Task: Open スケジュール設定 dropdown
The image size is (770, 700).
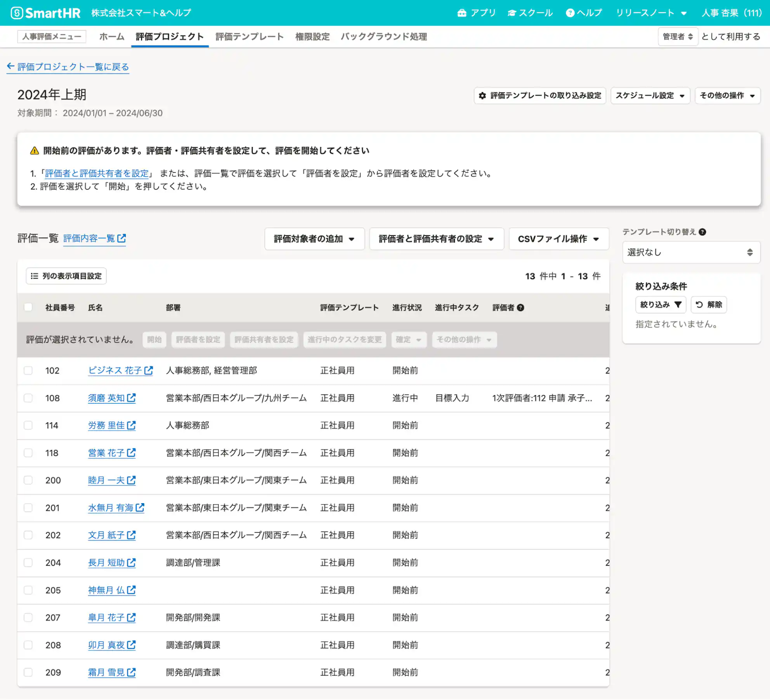Action: pyautogui.click(x=650, y=96)
